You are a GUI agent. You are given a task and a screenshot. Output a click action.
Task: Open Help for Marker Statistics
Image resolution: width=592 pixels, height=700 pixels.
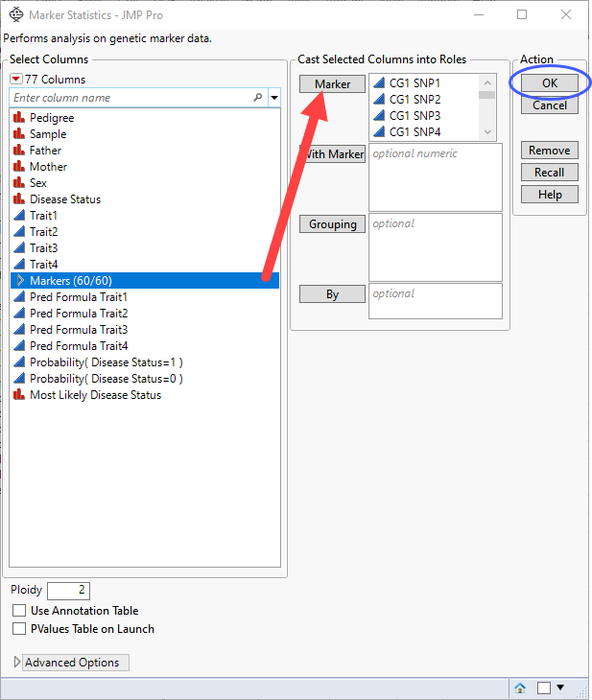(550, 195)
